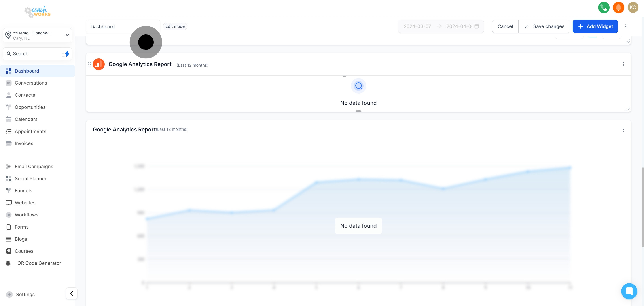The image size is (644, 306).
Task: Open first Google Analytics widget options menu
Action: pos(623,64)
